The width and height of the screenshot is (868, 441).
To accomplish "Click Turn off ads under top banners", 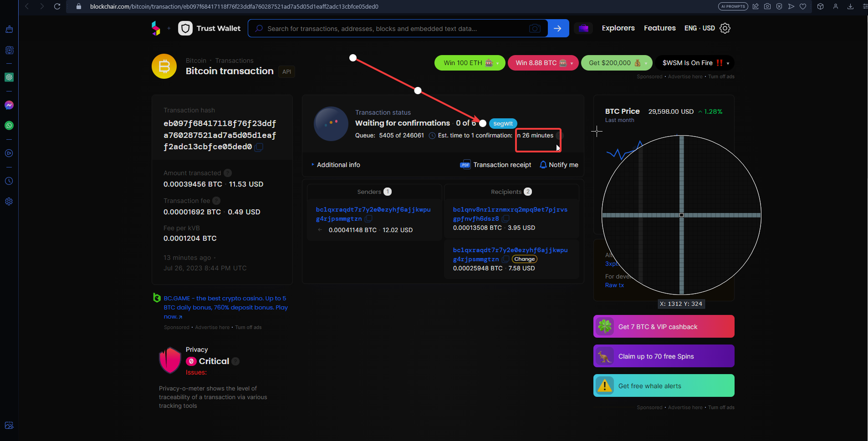I will tap(721, 76).
